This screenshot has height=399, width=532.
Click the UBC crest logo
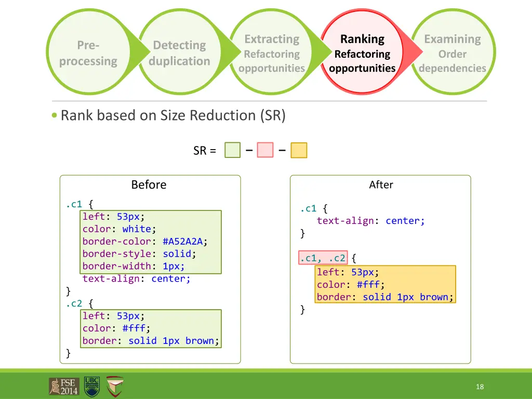[x=92, y=387]
